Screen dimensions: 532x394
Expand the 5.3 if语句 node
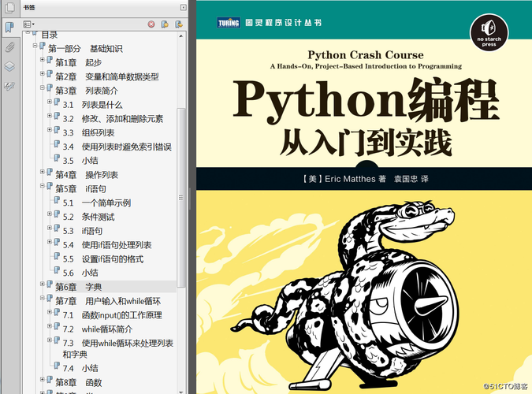point(50,228)
